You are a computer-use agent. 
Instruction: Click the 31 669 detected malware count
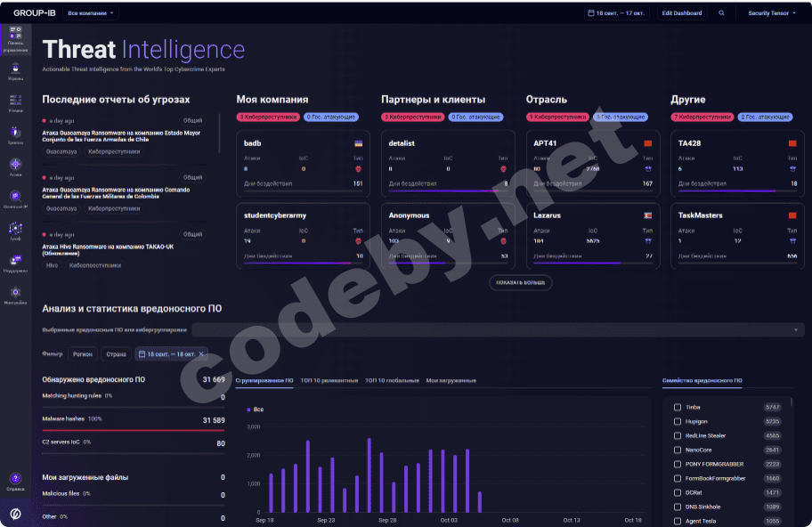click(214, 379)
